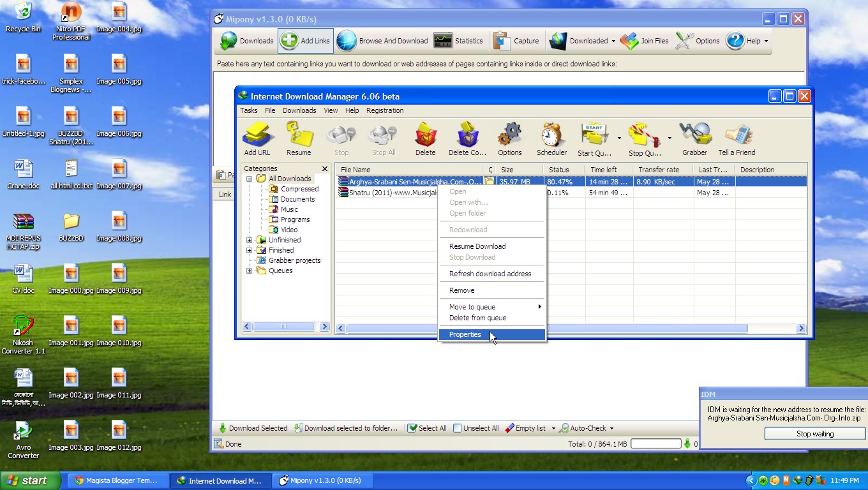Open Empty list dropdown arrow
This screenshot has width=868, height=490.
[553, 428]
